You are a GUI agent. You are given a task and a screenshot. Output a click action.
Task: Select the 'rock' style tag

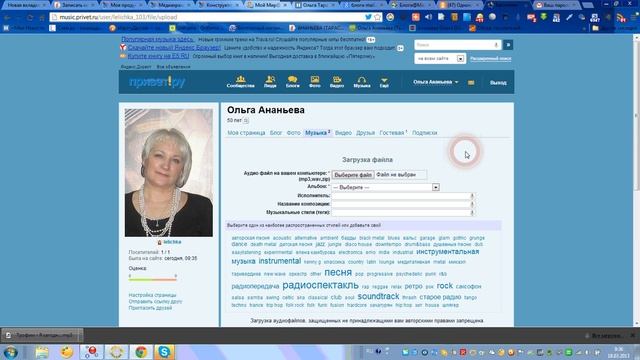click(x=444, y=286)
